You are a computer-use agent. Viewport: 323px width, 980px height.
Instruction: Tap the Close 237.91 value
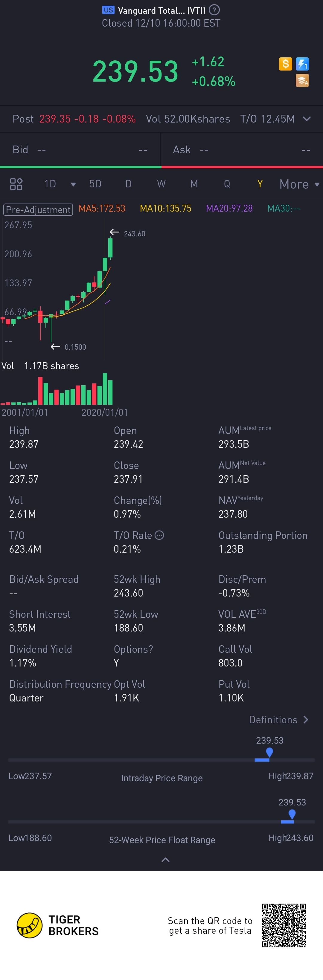(128, 479)
